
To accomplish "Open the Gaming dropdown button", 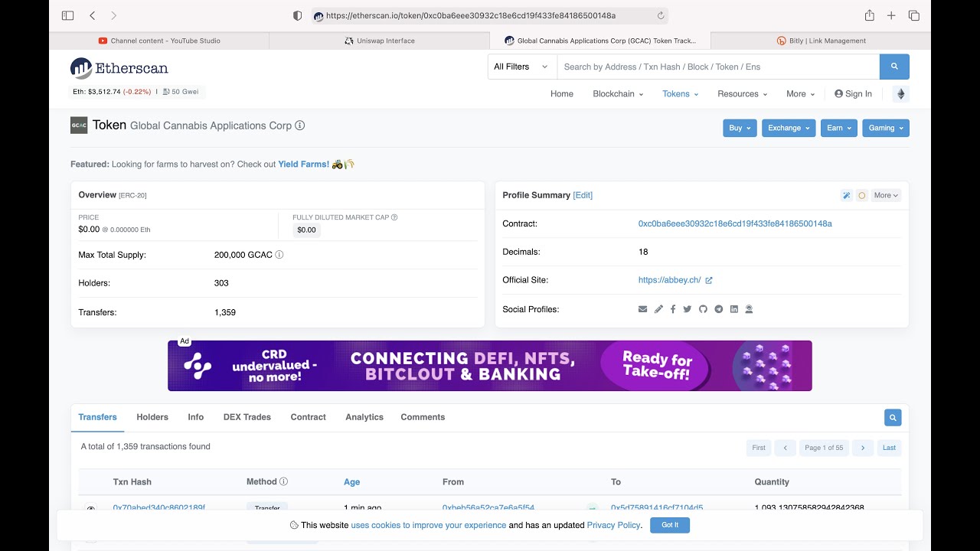I will tap(886, 128).
